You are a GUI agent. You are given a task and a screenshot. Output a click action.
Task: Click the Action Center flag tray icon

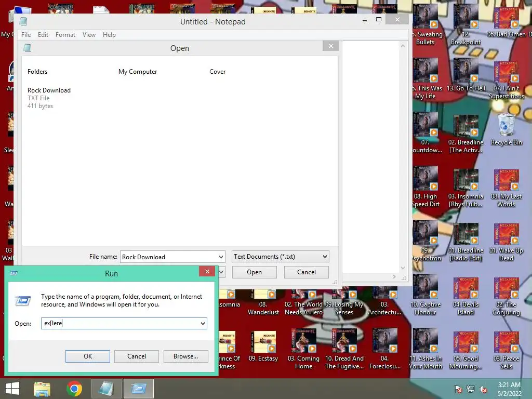pos(458,389)
